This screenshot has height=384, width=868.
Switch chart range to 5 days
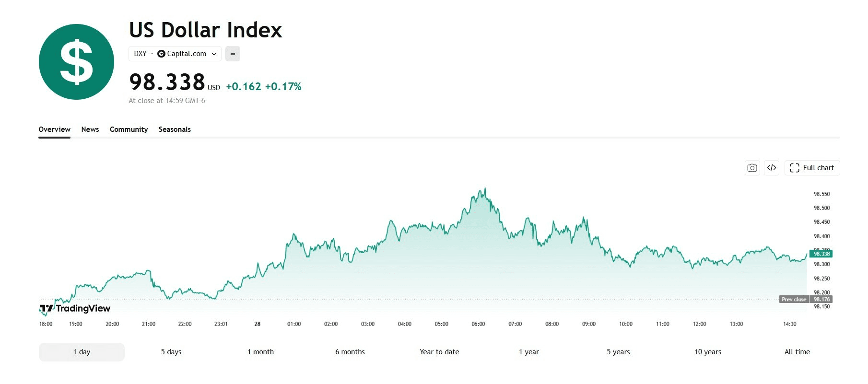click(x=171, y=352)
